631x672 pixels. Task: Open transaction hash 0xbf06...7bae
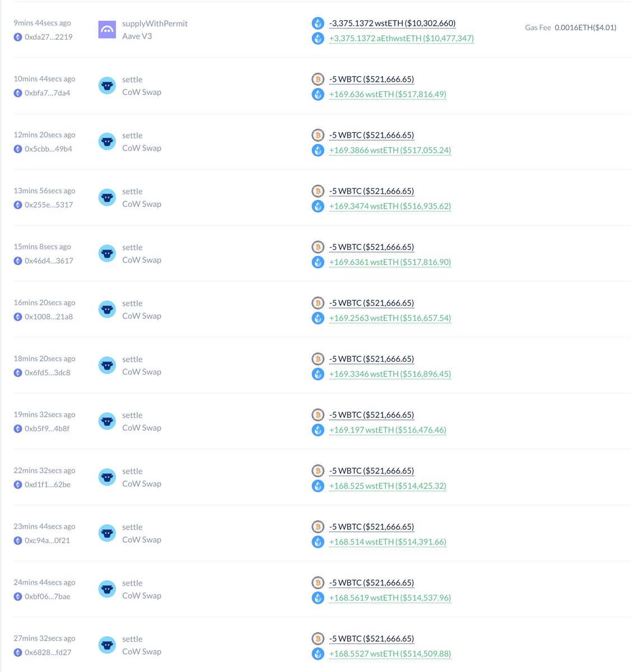tap(48, 596)
